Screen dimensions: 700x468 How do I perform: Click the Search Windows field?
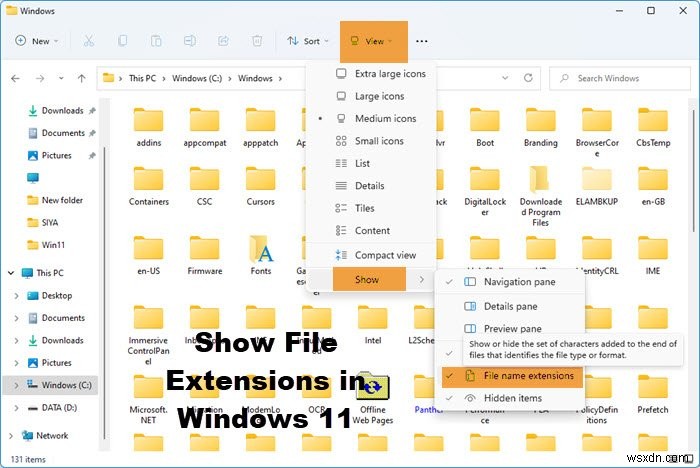[x=620, y=78]
